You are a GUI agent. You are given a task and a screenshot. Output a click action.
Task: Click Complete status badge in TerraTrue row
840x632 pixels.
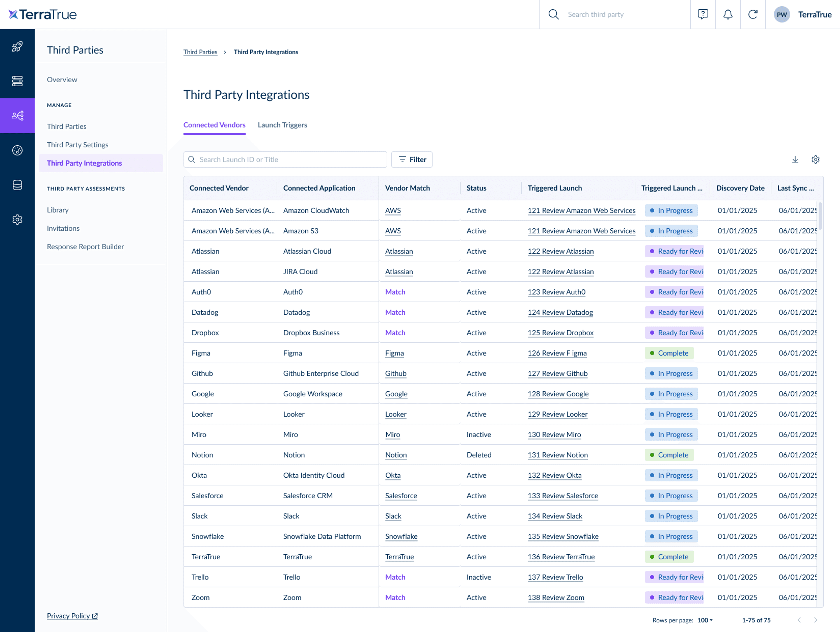click(x=669, y=557)
